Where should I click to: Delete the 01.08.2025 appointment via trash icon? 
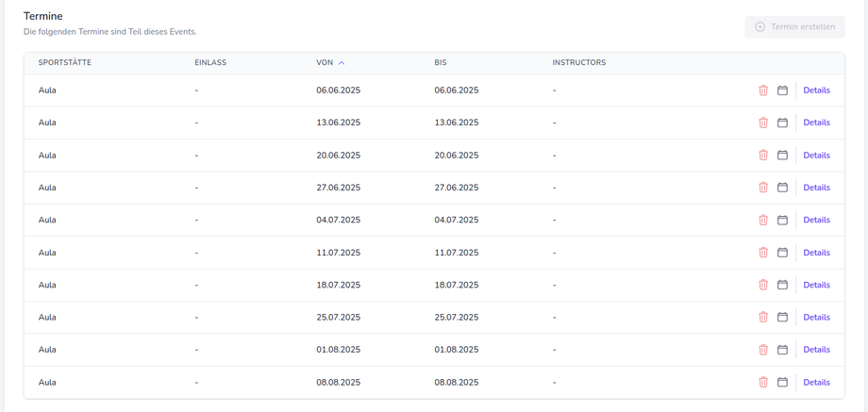point(763,350)
